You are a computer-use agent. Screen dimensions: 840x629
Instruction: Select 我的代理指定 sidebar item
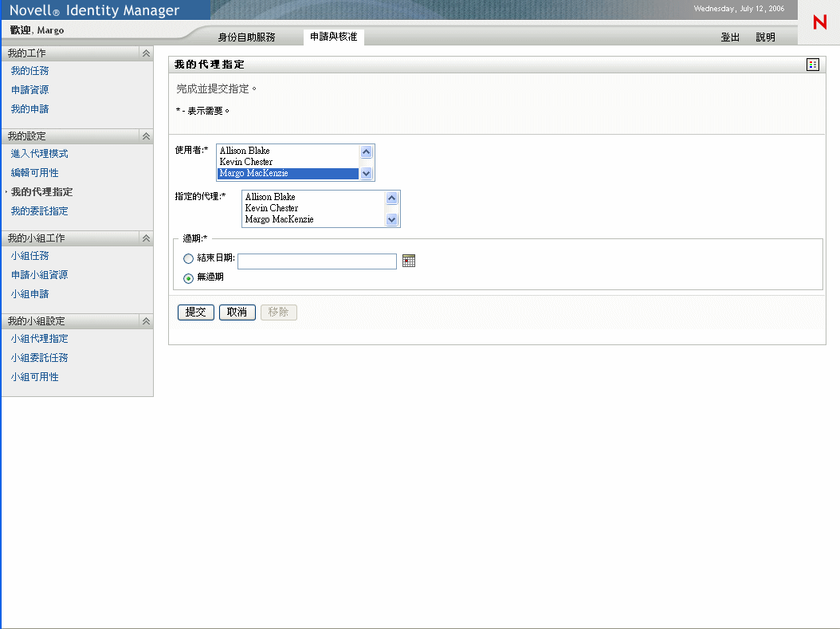pyautogui.click(x=41, y=192)
